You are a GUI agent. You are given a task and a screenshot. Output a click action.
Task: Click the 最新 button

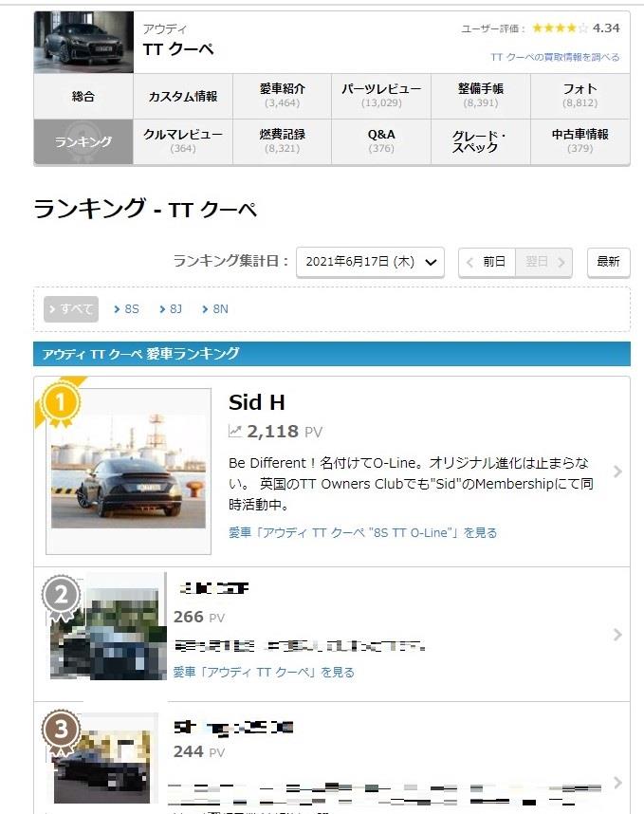(x=609, y=262)
